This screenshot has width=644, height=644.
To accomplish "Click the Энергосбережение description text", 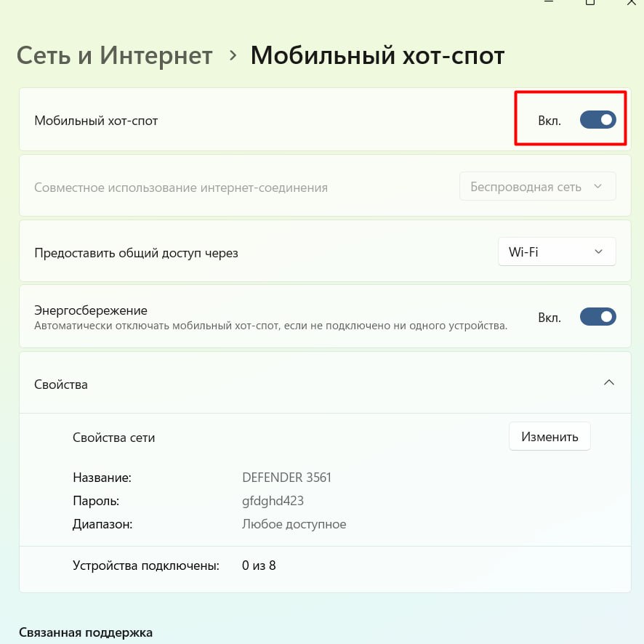I will [x=270, y=326].
